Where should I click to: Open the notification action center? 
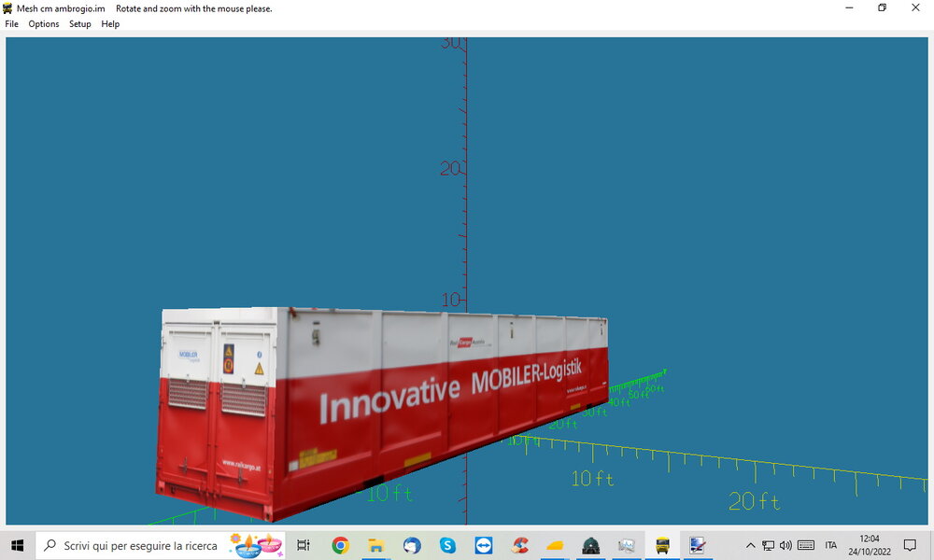pyautogui.click(x=910, y=545)
